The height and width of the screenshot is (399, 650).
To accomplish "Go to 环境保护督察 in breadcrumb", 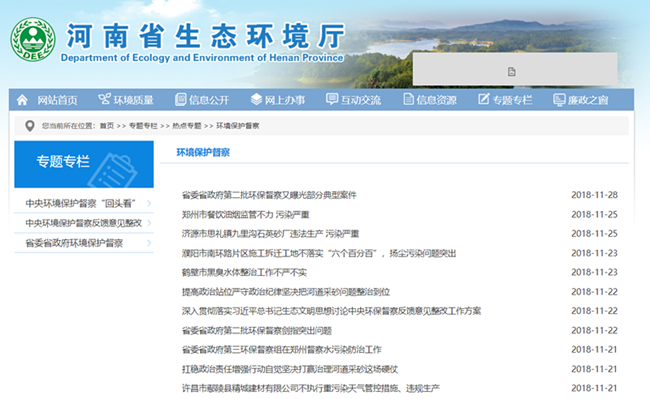I will [x=238, y=126].
